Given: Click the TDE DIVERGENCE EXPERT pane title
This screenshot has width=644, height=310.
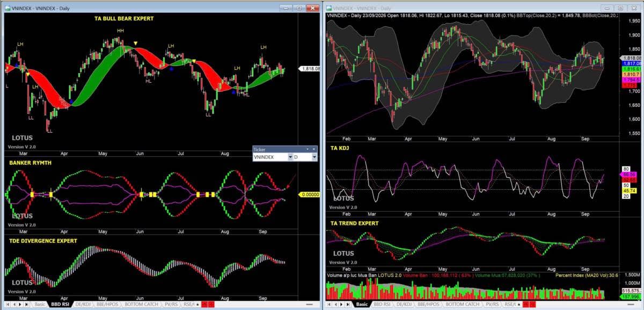Looking at the screenshot, I should coord(42,241).
